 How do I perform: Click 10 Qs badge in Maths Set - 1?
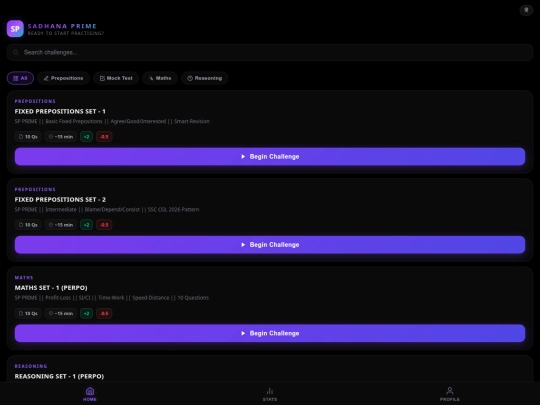pos(28,313)
